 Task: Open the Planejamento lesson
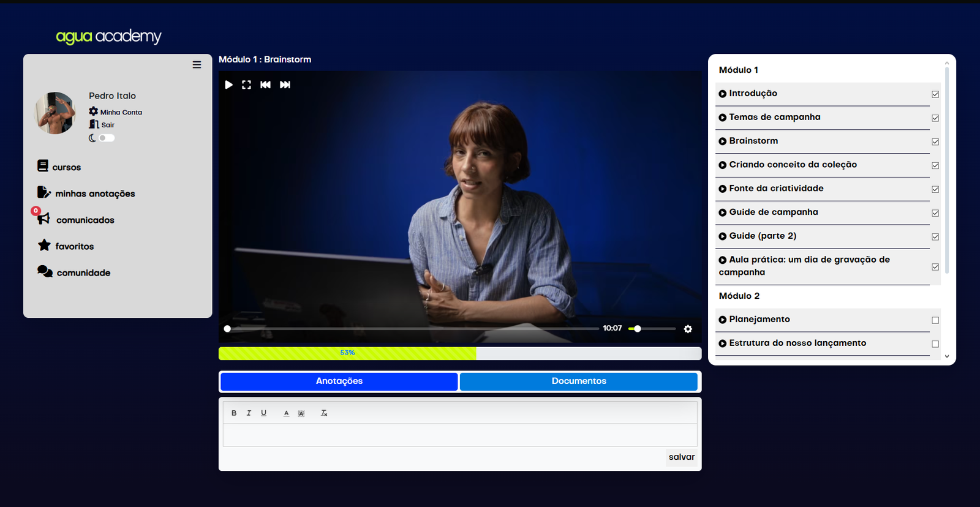coord(823,320)
